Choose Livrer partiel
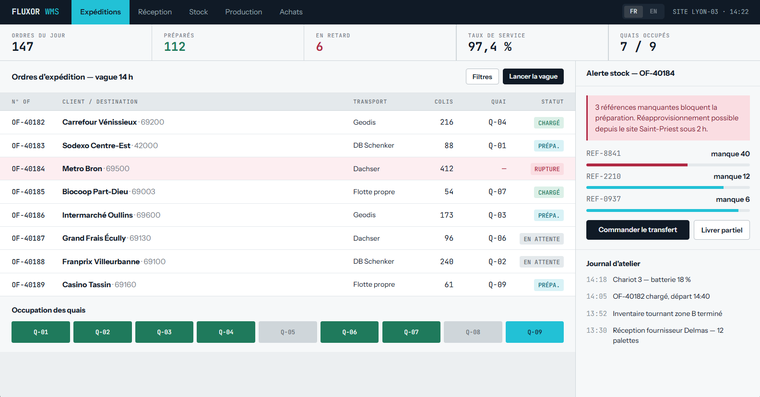 [x=721, y=230]
